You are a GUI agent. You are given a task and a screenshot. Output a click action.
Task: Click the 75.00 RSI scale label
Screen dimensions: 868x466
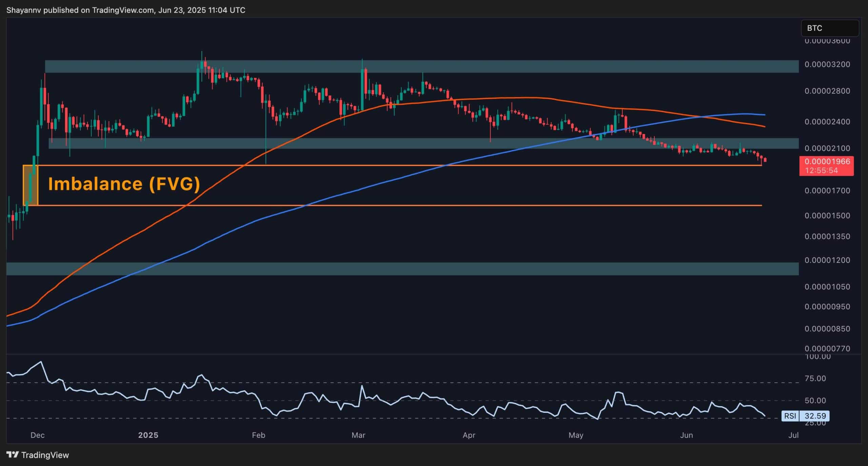coord(815,378)
